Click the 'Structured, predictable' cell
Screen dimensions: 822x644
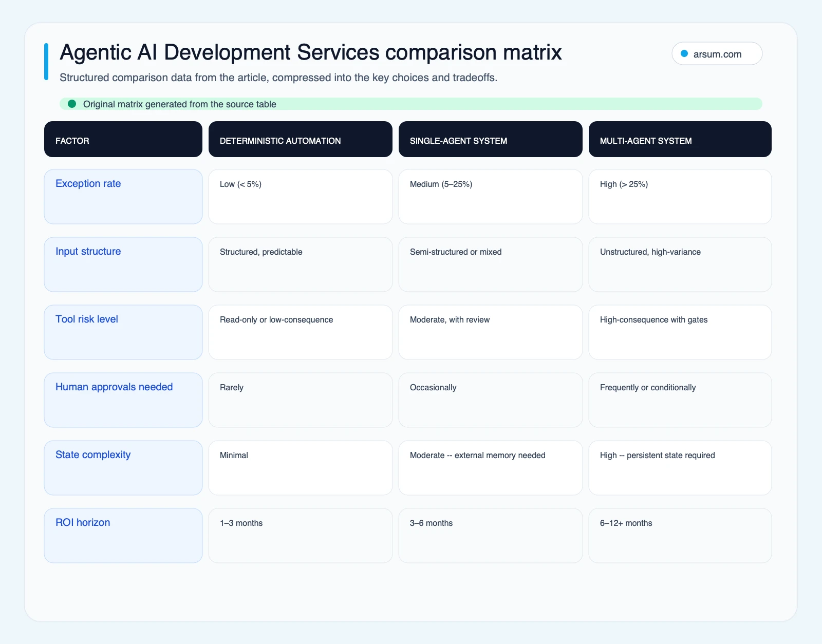(x=301, y=264)
